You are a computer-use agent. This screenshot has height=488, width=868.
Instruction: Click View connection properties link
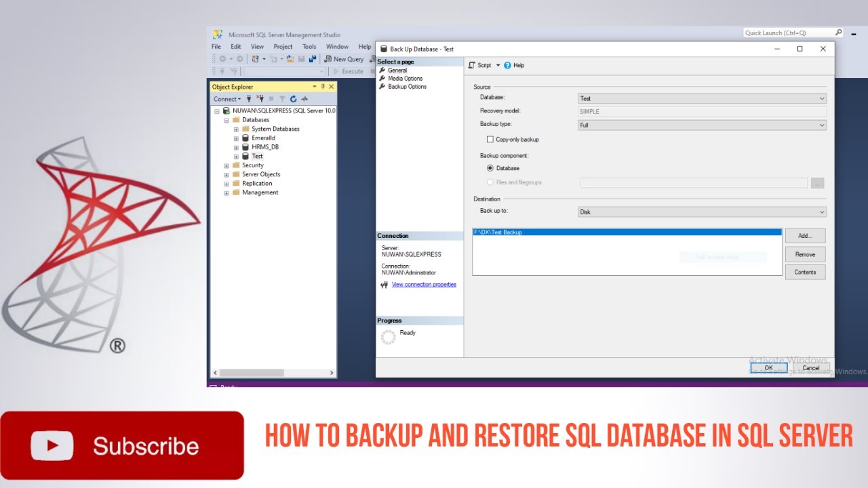click(424, 285)
